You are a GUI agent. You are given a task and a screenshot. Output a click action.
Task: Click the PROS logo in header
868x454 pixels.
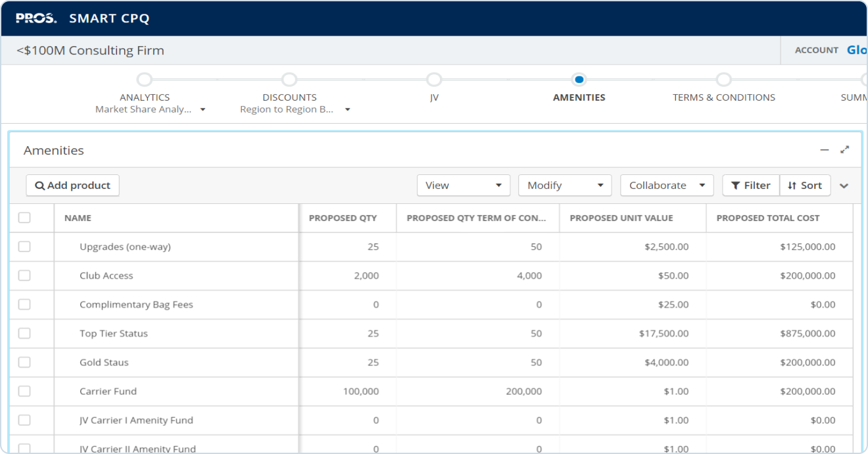pyautogui.click(x=36, y=18)
